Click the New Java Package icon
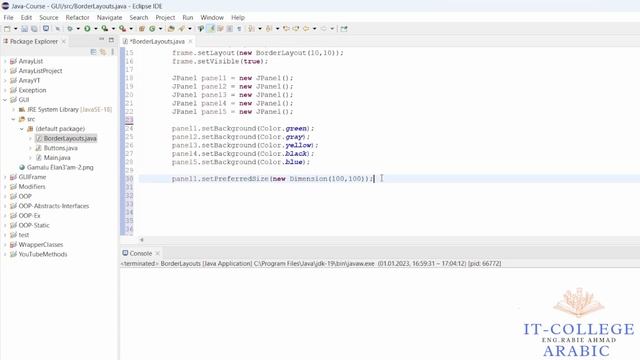 click(x=142, y=29)
